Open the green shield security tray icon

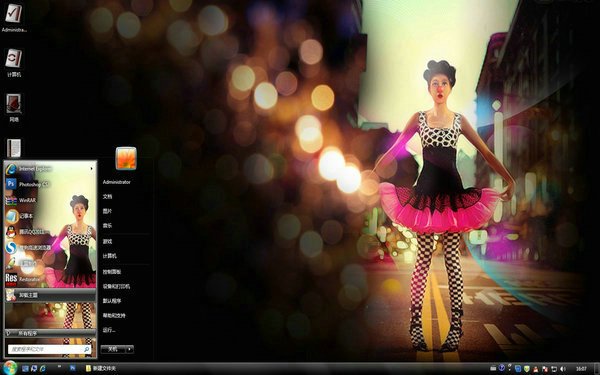tap(527, 368)
